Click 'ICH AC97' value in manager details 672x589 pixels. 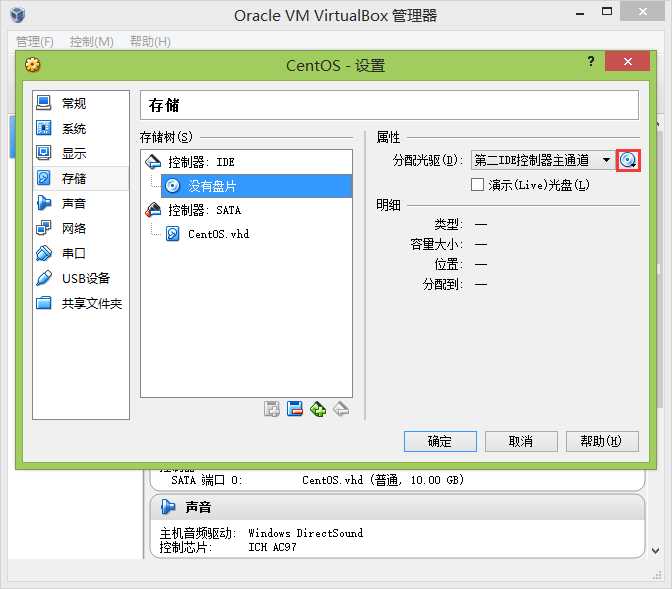point(272,547)
